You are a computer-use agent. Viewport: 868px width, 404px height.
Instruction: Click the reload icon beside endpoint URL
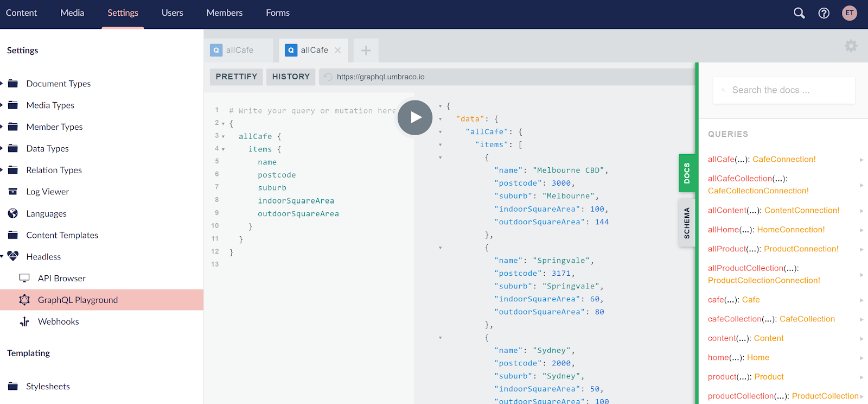point(328,77)
